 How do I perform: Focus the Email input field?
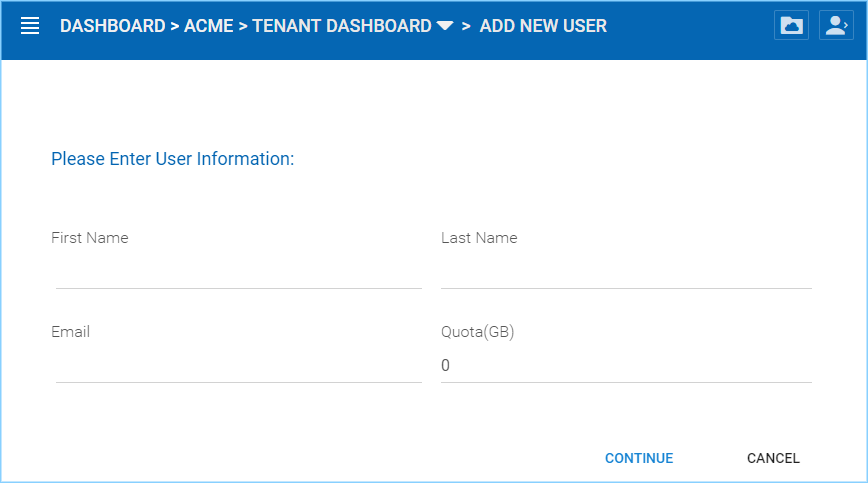click(239, 366)
